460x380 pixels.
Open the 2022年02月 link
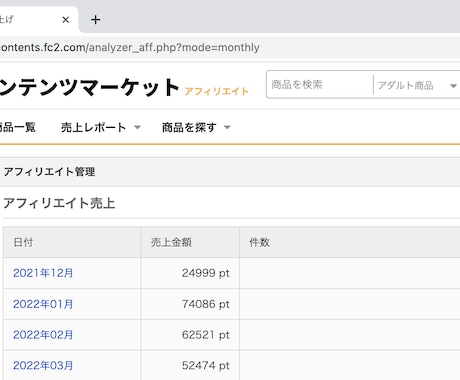pos(43,335)
